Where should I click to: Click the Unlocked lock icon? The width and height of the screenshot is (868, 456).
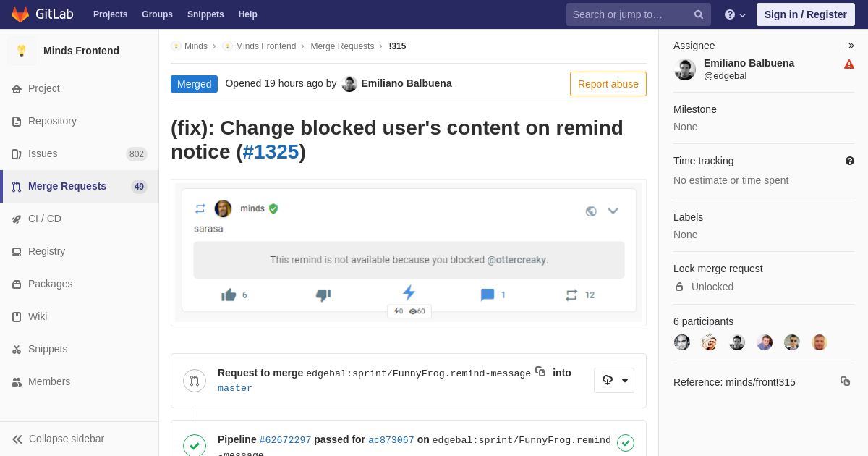[679, 287]
